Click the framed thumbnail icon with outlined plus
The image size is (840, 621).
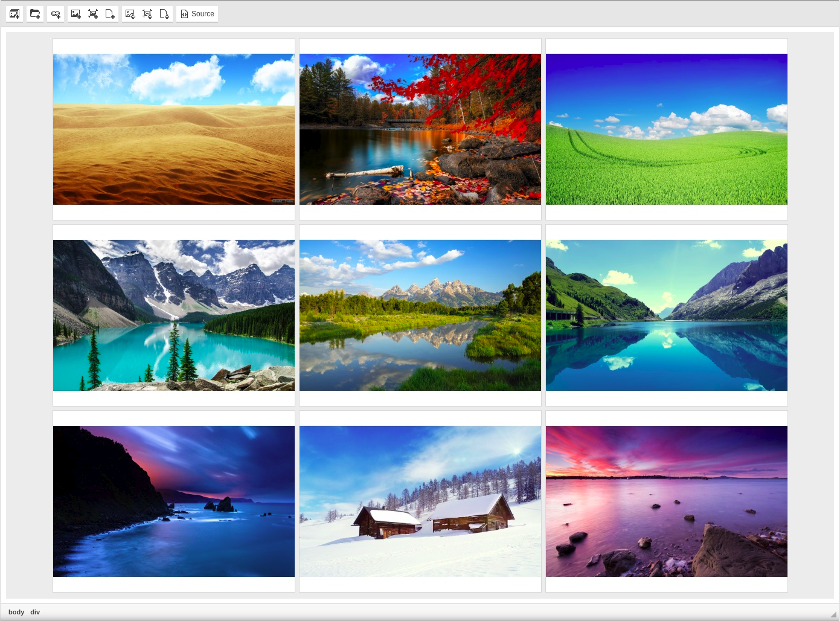click(147, 14)
